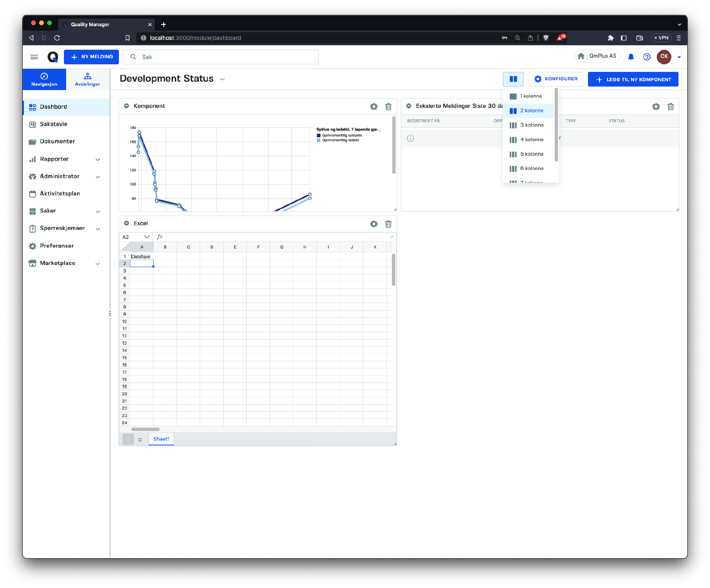710x588 pixels.
Task: Delete the Excel widget with trash icon
Action: click(x=388, y=224)
